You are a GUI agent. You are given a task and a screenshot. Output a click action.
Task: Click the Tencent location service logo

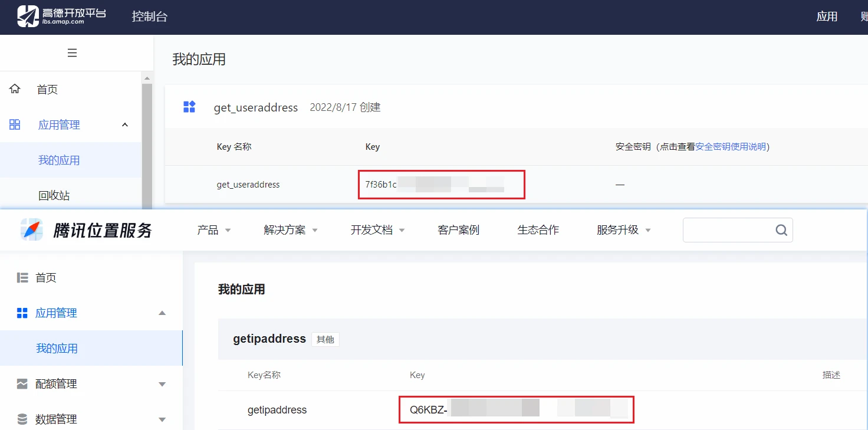[x=86, y=230]
